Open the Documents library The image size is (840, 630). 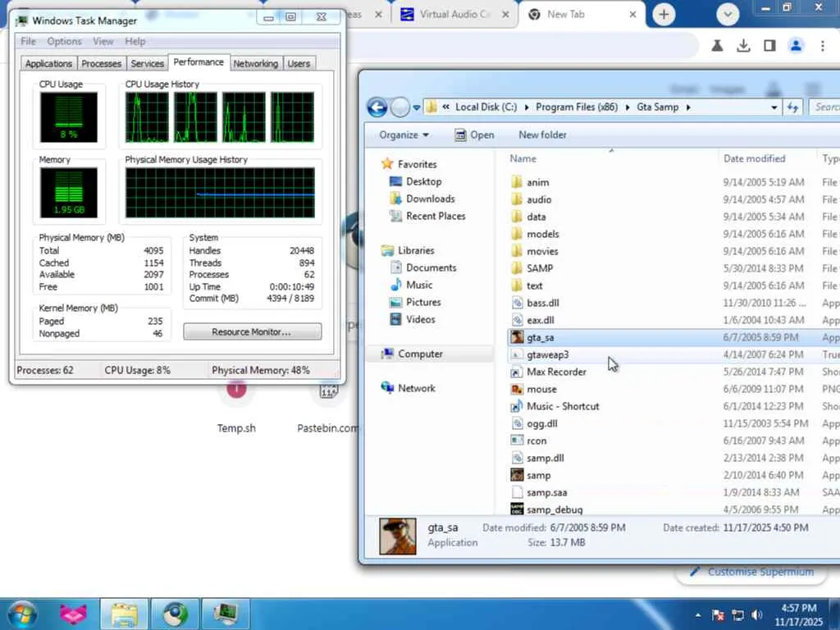(431, 267)
